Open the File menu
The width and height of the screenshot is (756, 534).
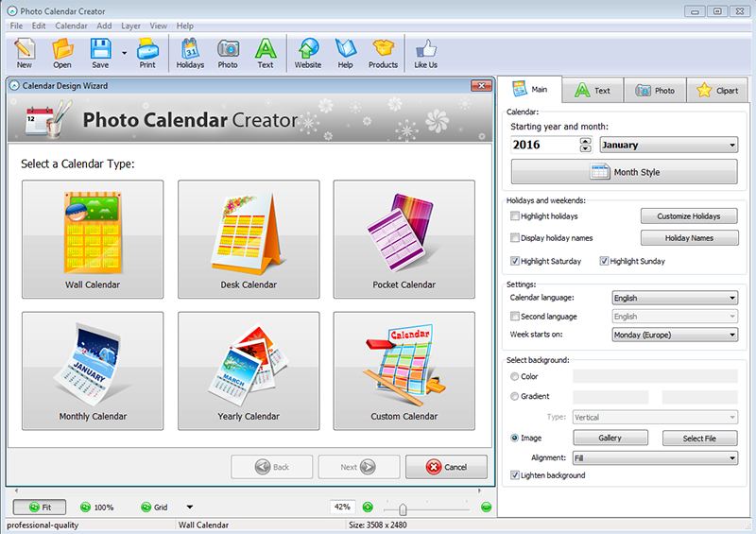(16, 26)
